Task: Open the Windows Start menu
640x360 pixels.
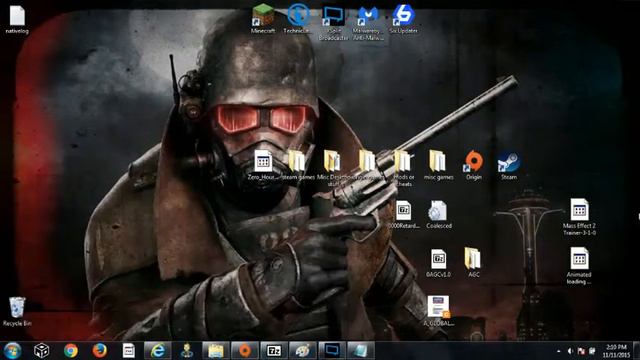Action: point(13,351)
